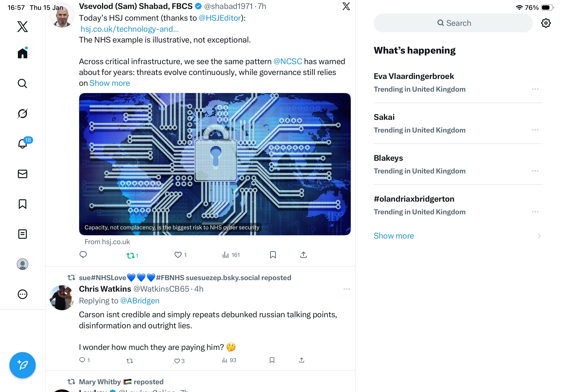This screenshot has width=561, height=392.
Task: Like the Shabad HSJ comment post
Action: click(x=178, y=255)
